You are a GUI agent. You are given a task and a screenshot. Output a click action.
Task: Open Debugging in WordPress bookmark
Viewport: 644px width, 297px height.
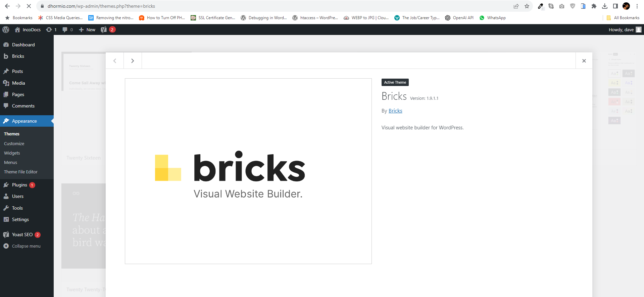pyautogui.click(x=264, y=18)
